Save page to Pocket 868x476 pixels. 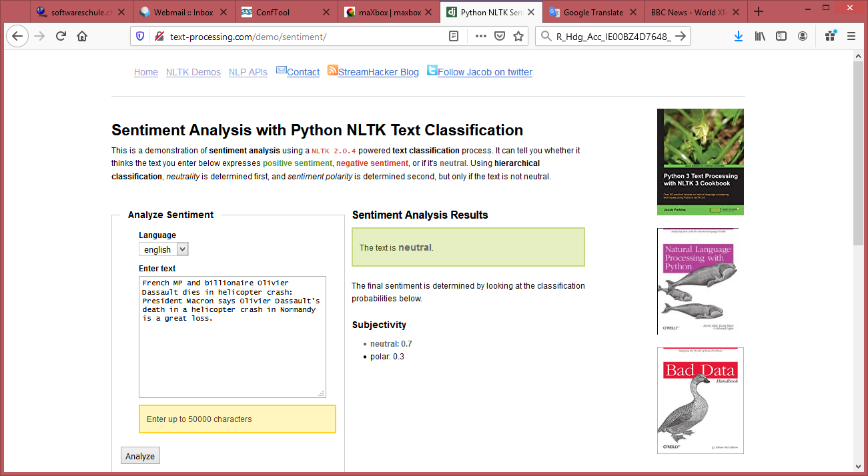tap(499, 37)
